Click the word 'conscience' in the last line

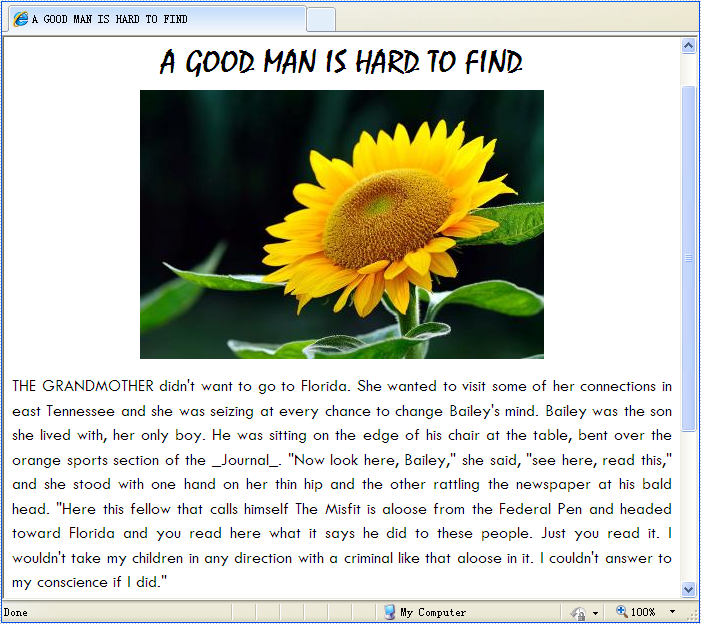point(72,583)
